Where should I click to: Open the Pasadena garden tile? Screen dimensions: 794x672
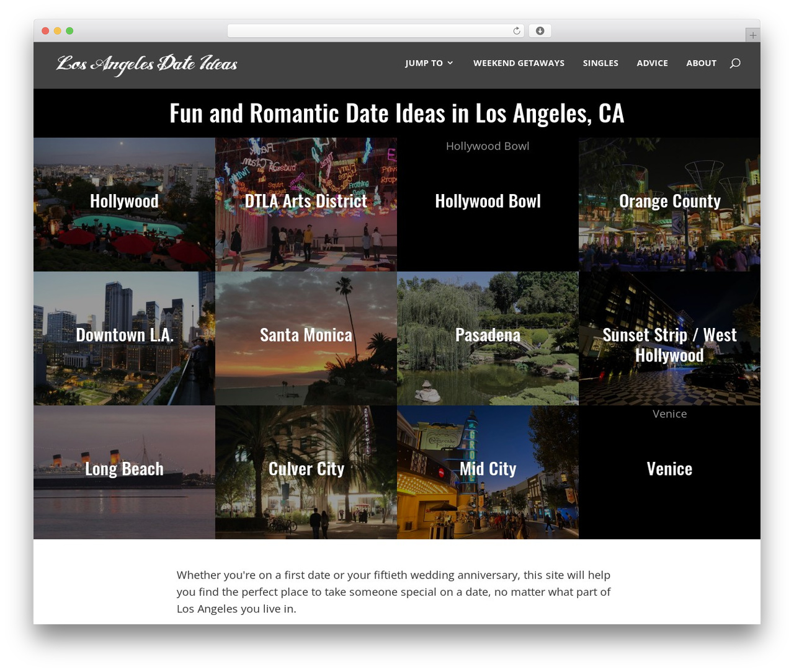click(x=488, y=338)
